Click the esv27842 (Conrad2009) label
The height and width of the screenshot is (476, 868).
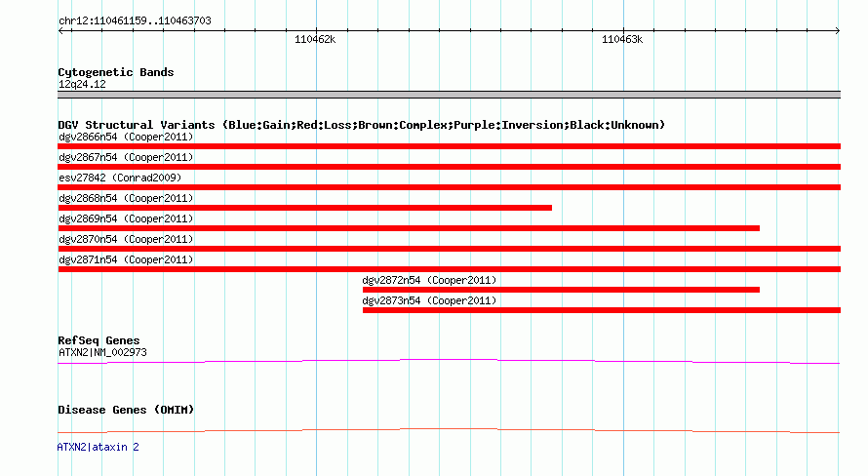coord(120,178)
